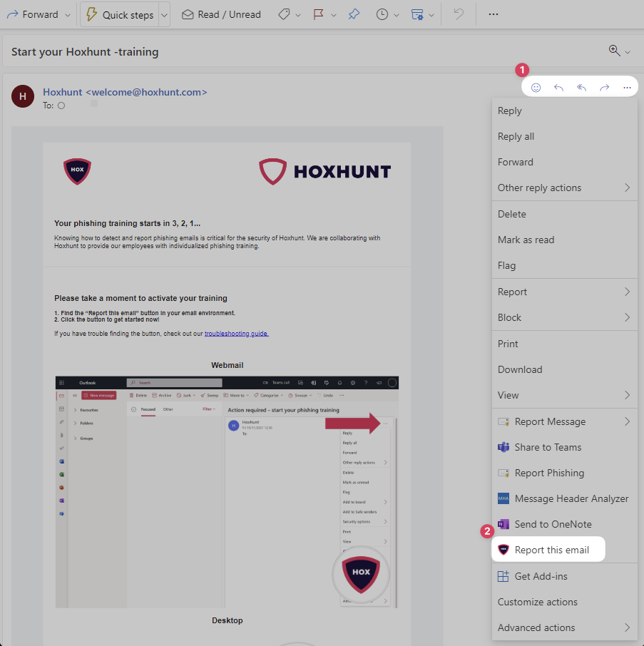Screen dimensions: 644x646
Task: Click the emoji reaction smiley icon
Action: [536, 87]
